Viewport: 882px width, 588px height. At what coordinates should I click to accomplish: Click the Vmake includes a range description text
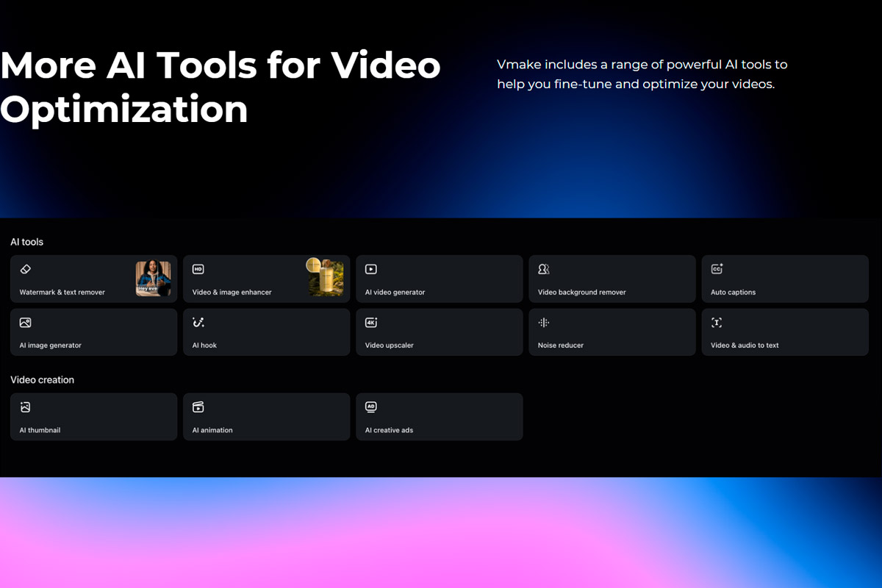pos(642,74)
